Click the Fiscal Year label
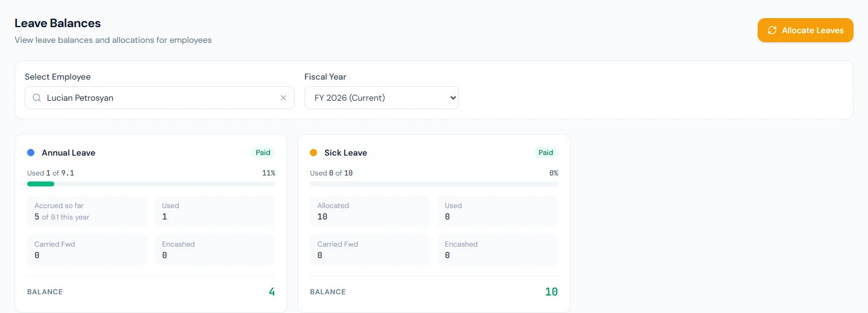Screen dimensions: 868x313 point(325,77)
